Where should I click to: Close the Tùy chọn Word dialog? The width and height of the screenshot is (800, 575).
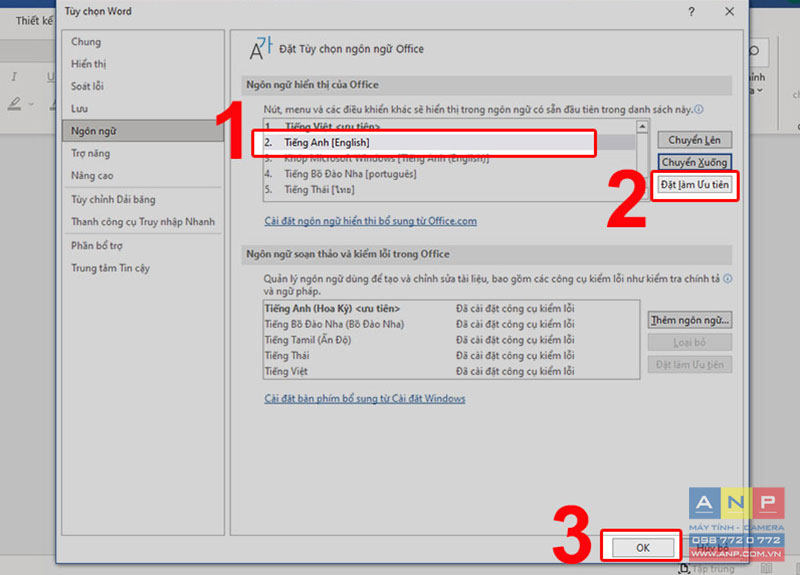click(730, 11)
